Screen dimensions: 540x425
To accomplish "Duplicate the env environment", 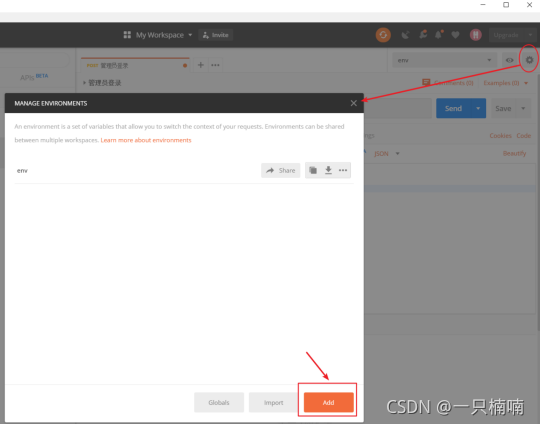I will (x=313, y=170).
